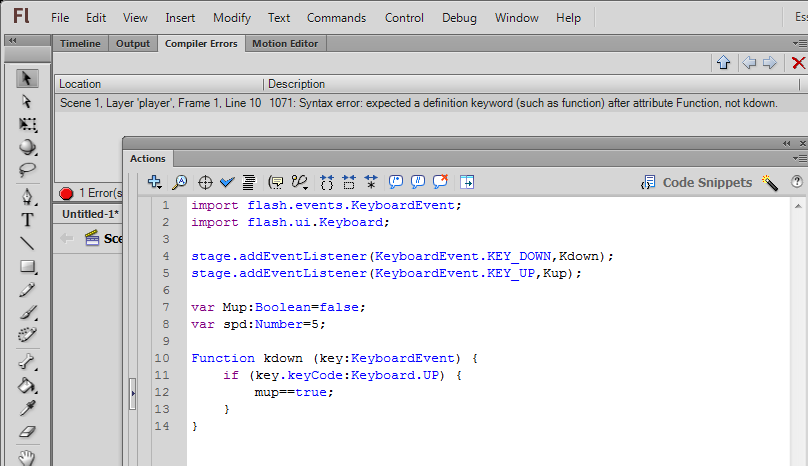
Task: Apply line comment icon
Action: click(417, 182)
